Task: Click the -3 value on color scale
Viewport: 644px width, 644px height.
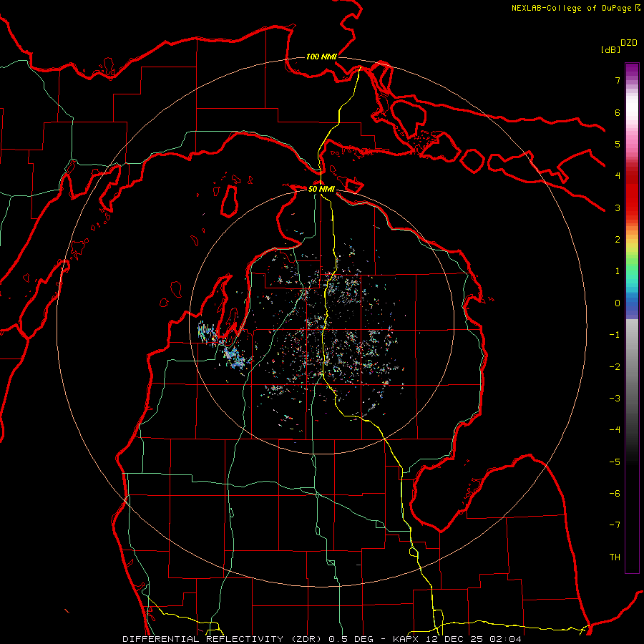Action: [615, 399]
